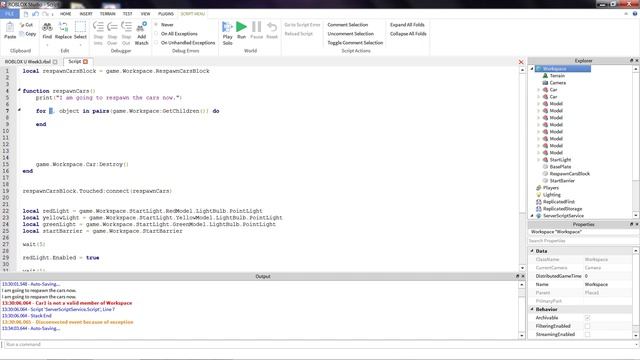Click the script editor scrollbar down arrow
Image resolution: width=640 pixels, height=360 pixels.
pyautogui.click(x=522, y=268)
